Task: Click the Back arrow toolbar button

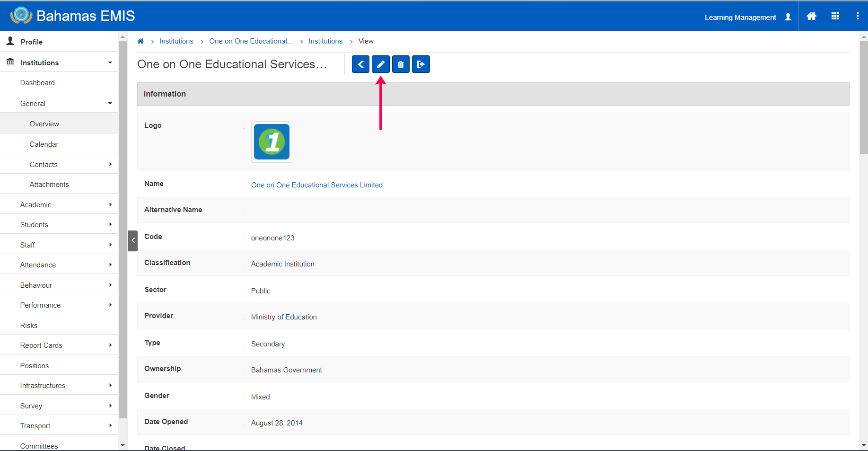Action: click(360, 64)
